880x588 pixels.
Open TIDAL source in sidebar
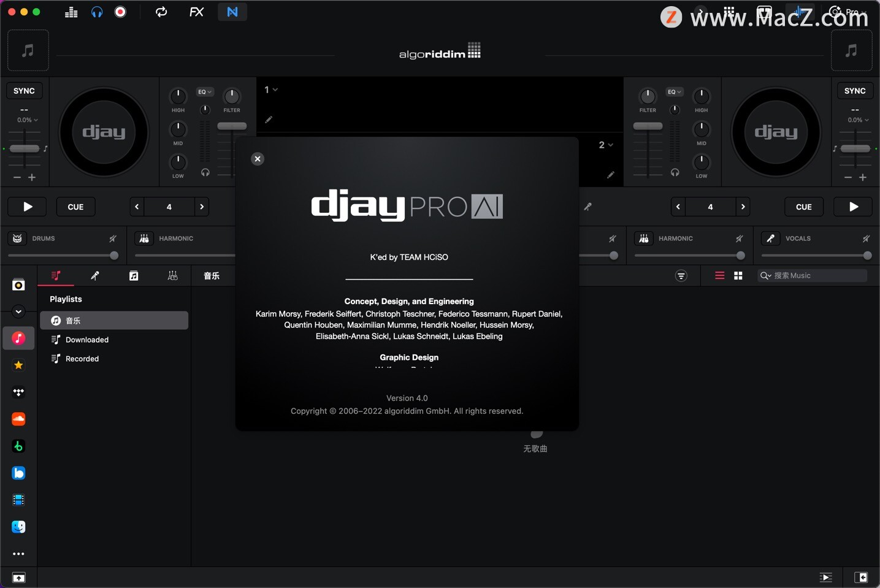pyautogui.click(x=18, y=392)
